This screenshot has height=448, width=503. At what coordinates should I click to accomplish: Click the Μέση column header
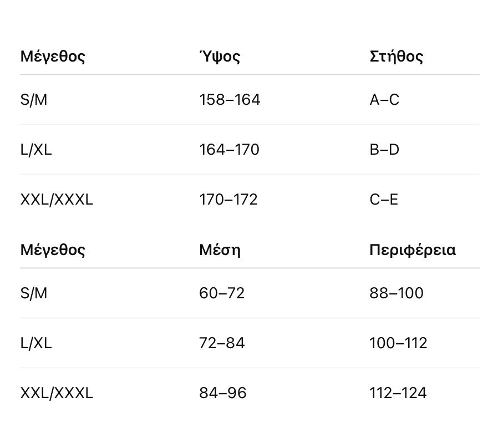(220, 250)
